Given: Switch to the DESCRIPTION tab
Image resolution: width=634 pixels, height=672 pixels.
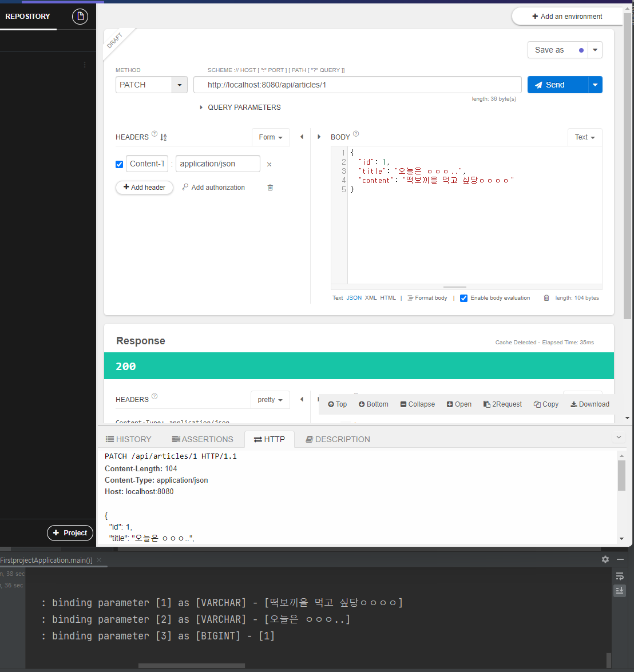Looking at the screenshot, I should [x=338, y=439].
